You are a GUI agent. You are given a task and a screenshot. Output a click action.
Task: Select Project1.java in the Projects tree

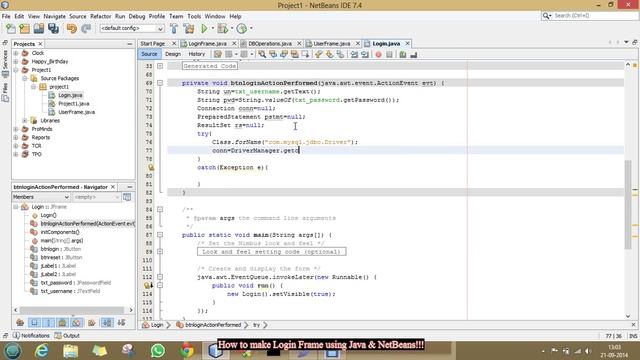(73, 104)
